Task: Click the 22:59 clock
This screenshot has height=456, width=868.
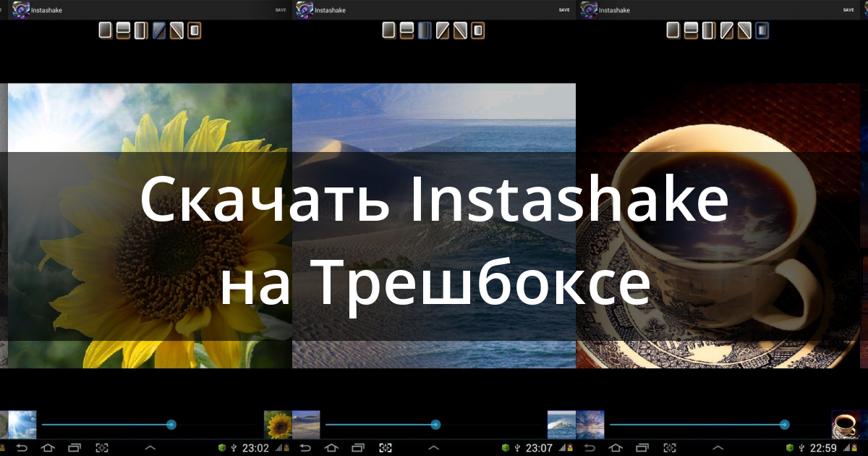Action: 824,448
